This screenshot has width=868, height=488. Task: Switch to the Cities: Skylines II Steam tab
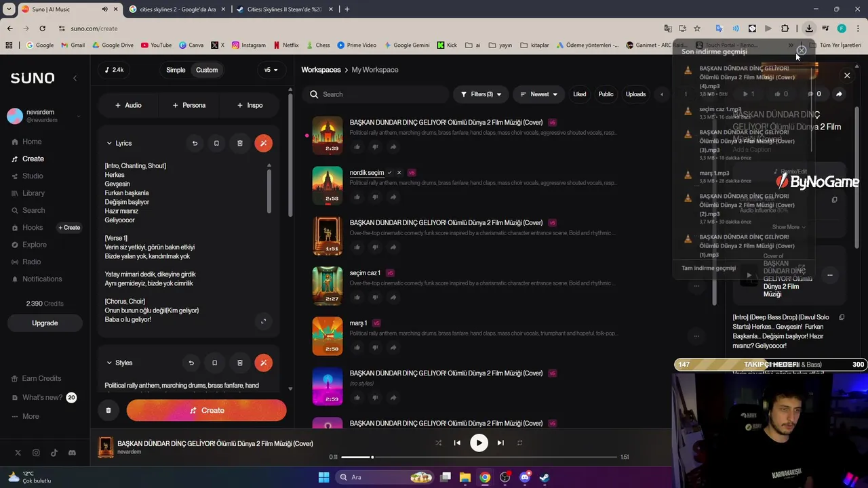coord(284,9)
